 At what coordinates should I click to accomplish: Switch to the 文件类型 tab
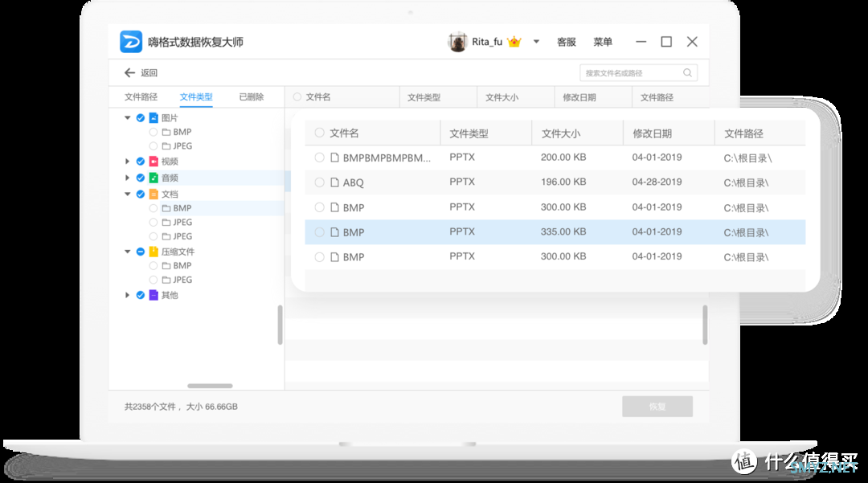click(x=196, y=96)
